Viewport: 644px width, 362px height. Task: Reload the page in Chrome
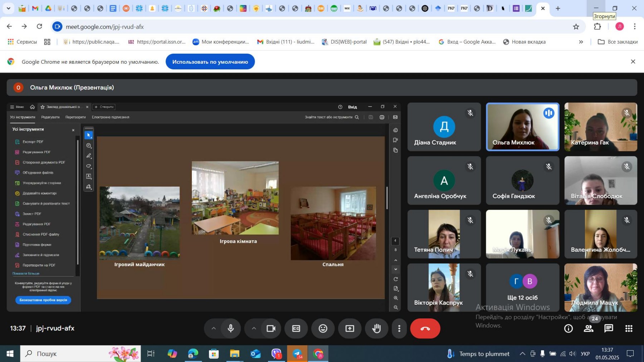coord(39,26)
